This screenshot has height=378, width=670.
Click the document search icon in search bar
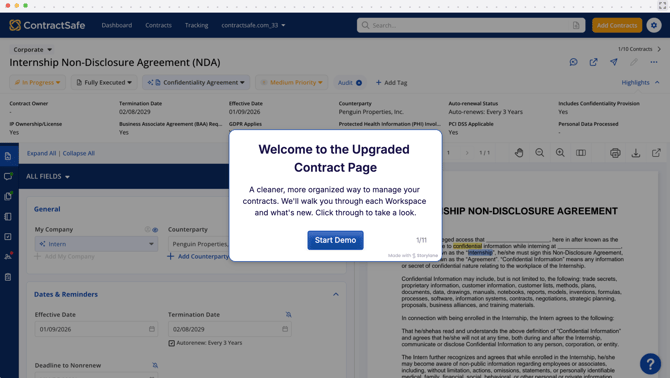pos(576,25)
